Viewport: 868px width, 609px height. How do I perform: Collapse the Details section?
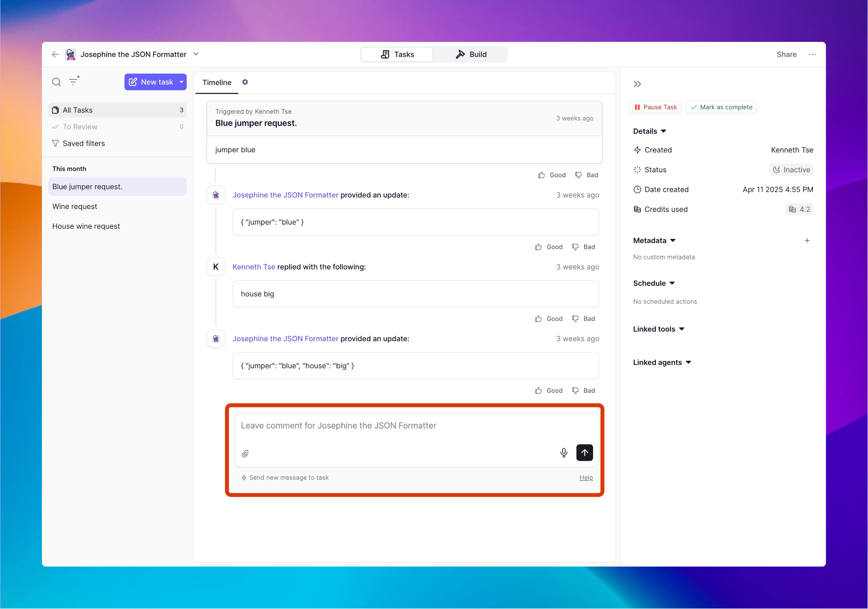point(649,131)
